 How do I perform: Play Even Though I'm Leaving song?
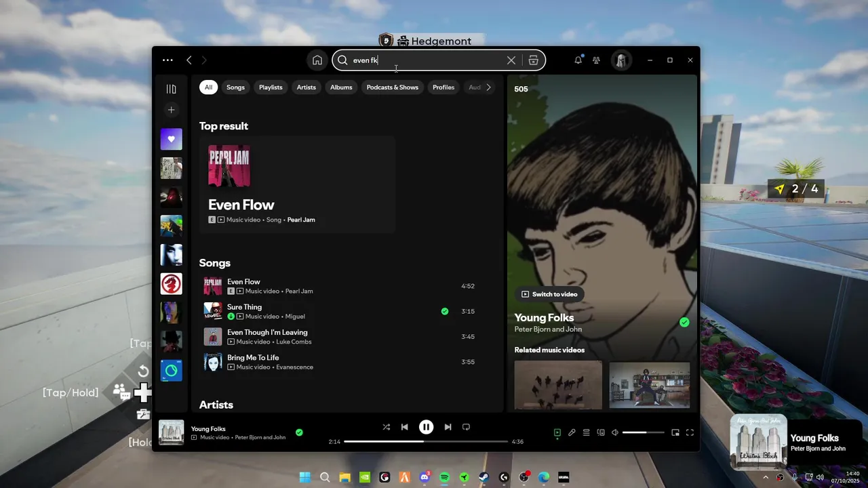click(339, 337)
